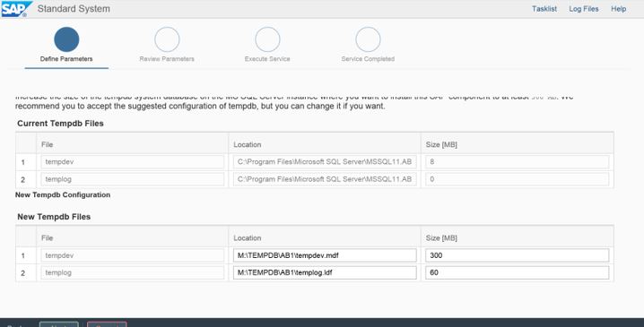Click the File header in New Tempdb Files

(47, 238)
